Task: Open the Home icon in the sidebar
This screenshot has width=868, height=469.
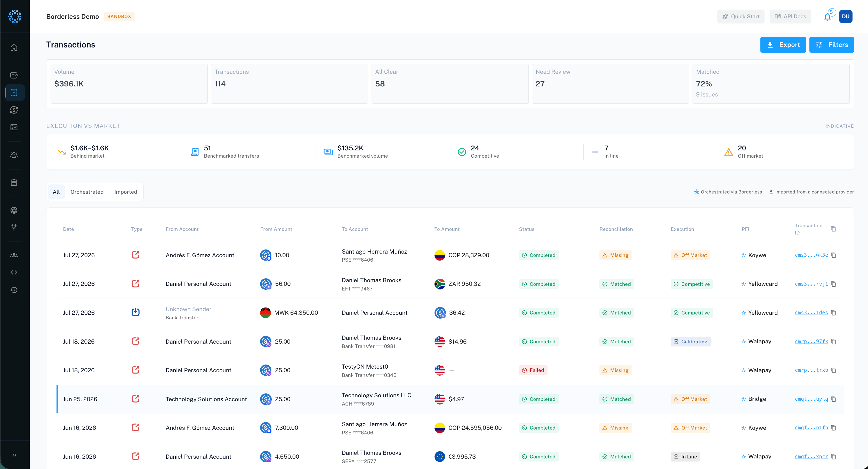Action: (x=14, y=47)
